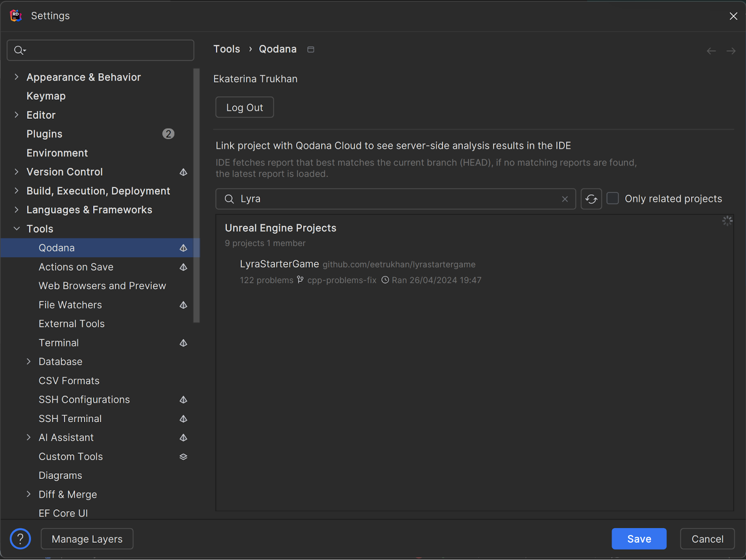Image resolution: width=746 pixels, height=560 pixels.
Task: Click the magnifier icon in project search
Action: [229, 199]
